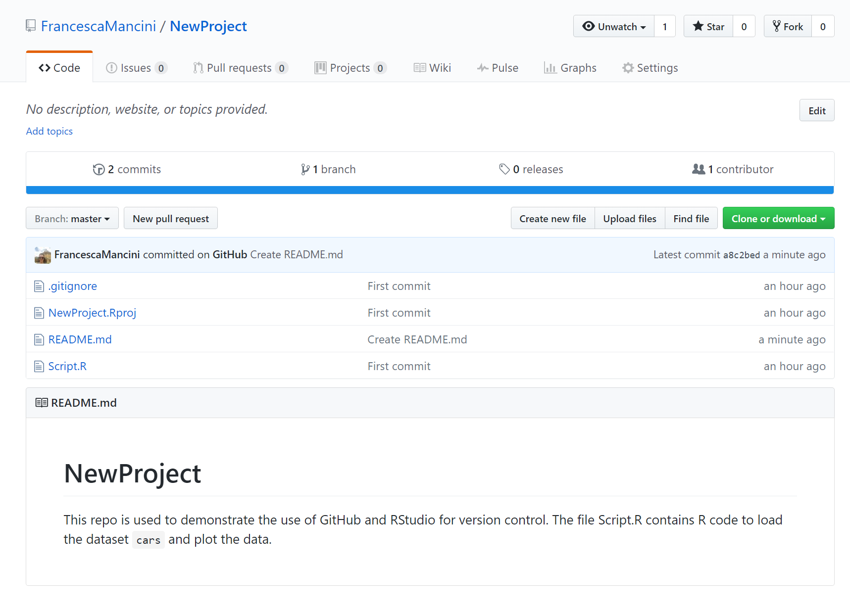The image size is (850, 616).
Task: Open the FrancescaMancini owner link in header
Action: point(99,26)
